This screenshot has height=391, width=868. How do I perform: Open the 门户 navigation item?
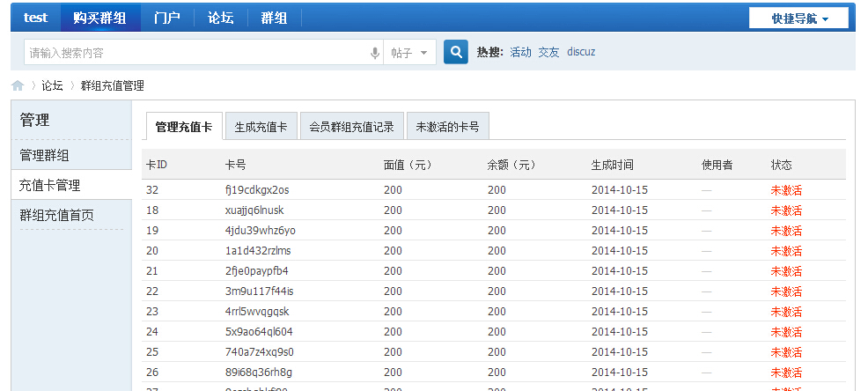pos(167,18)
